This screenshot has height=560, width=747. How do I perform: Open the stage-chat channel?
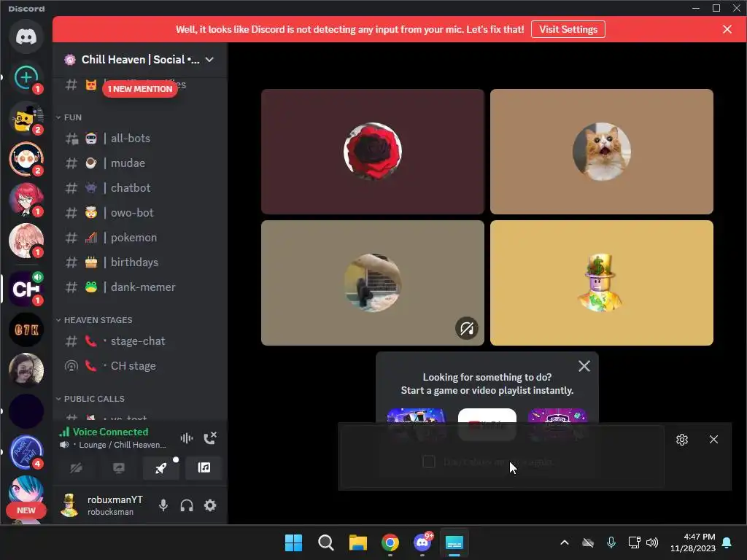point(139,341)
